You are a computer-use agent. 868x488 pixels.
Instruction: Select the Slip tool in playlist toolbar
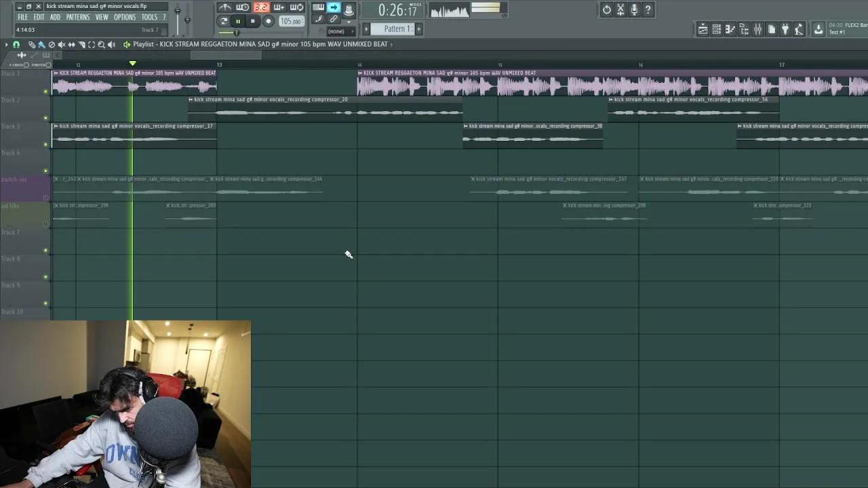[71, 44]
